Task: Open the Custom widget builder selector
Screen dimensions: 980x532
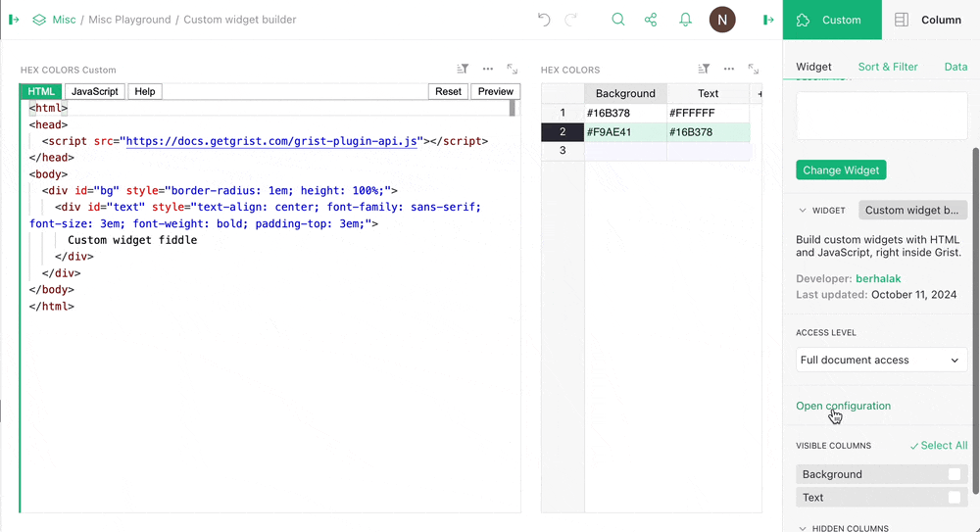Action: pos(912,210)
